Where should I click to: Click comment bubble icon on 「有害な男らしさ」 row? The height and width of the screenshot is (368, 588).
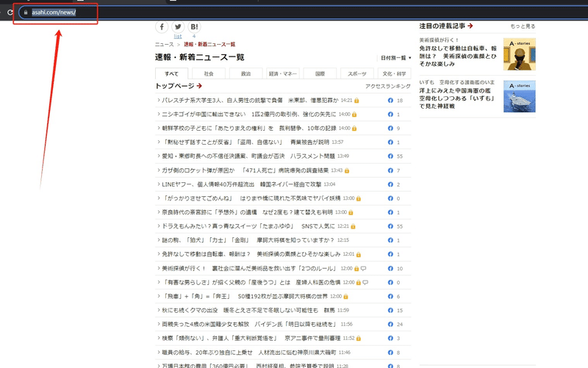pyautogui.click(x=365, y=282)
